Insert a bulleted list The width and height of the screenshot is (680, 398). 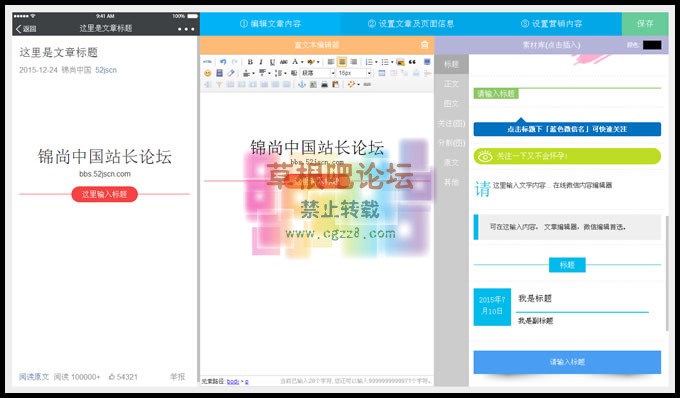(385, 62)
